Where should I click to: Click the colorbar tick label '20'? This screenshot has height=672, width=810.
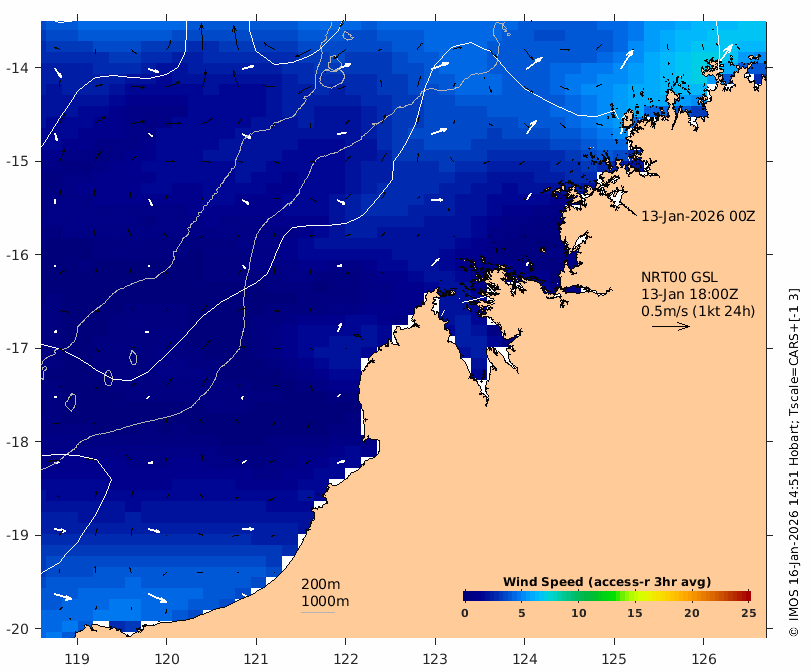click(692, 613)
